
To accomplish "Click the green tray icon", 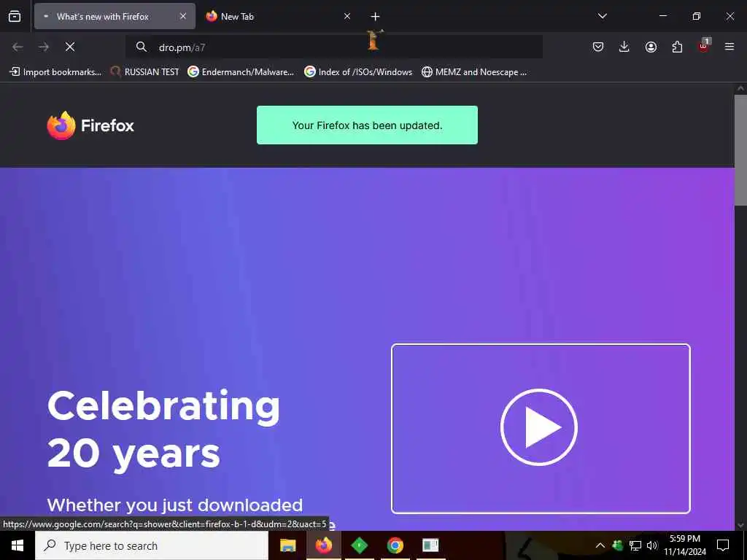I will pyautogui.click(x=618, y=545).
